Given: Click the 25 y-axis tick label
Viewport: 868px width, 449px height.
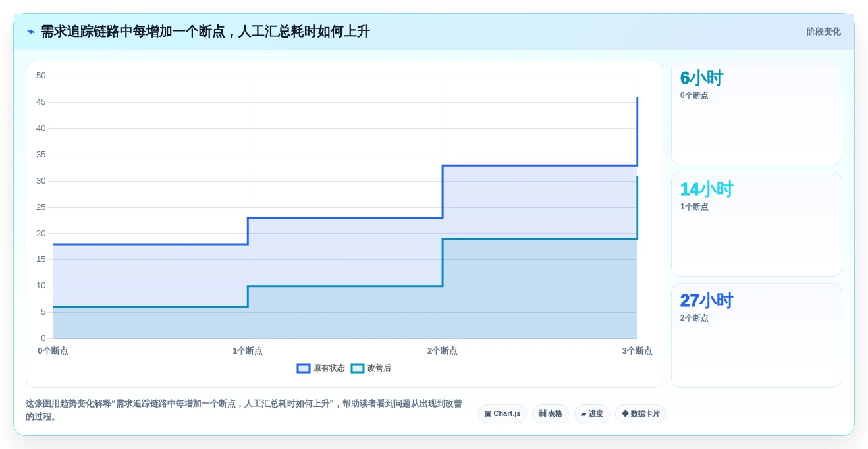Looking at the screenshot, I should [41, 207].
